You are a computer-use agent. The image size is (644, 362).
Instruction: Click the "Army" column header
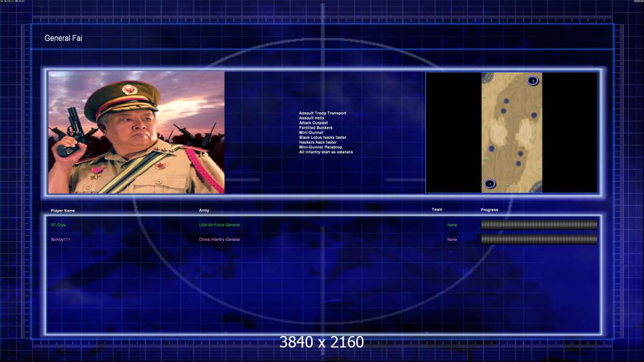coord(204,211)
